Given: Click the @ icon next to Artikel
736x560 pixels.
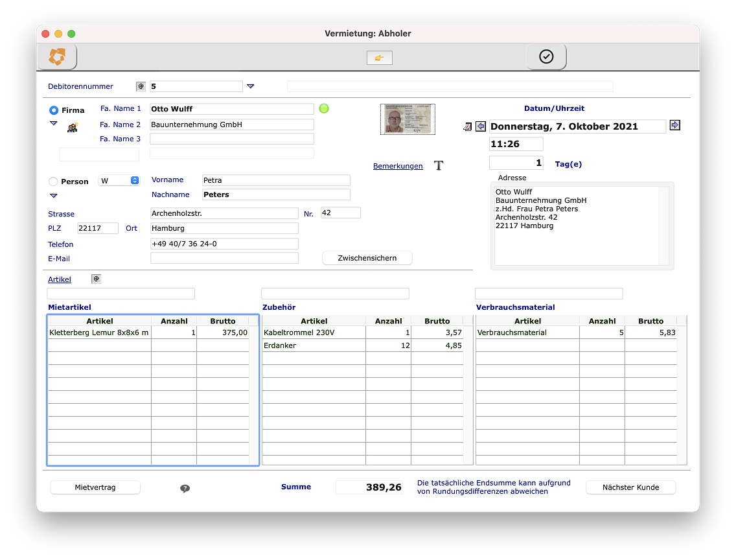Looking at the screenshot, I should [97, 279].
